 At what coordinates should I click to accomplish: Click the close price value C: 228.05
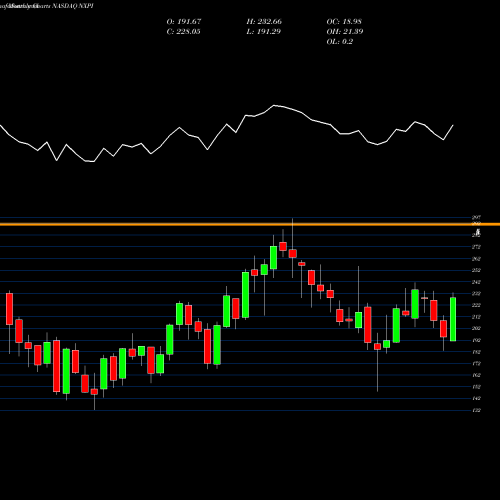pos(183,32)
